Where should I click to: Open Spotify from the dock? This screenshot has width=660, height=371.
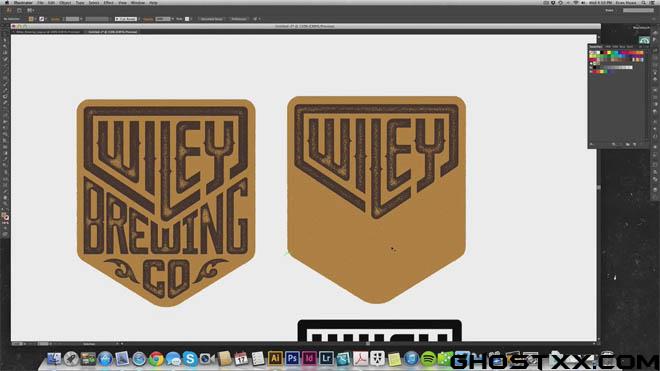pyautogui.click(x=428, y=359)
